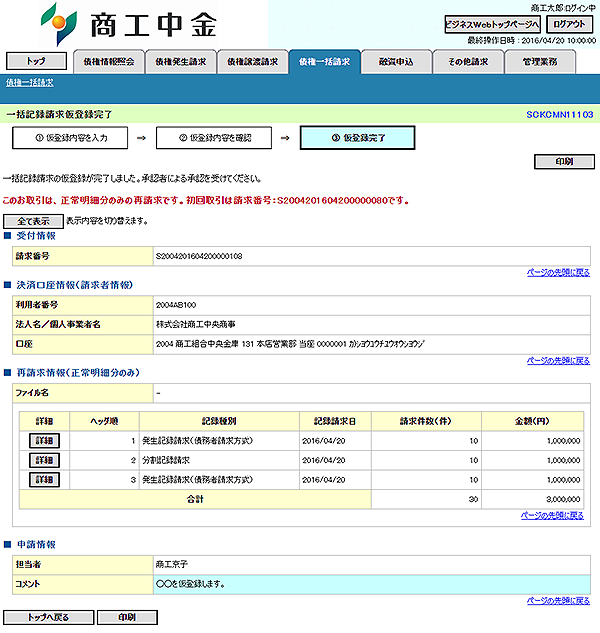The width and height of the screenshot is (600, 633).
Task: Click ページの先頭に戻る under 受付情報
Action: tap(558, 272)
